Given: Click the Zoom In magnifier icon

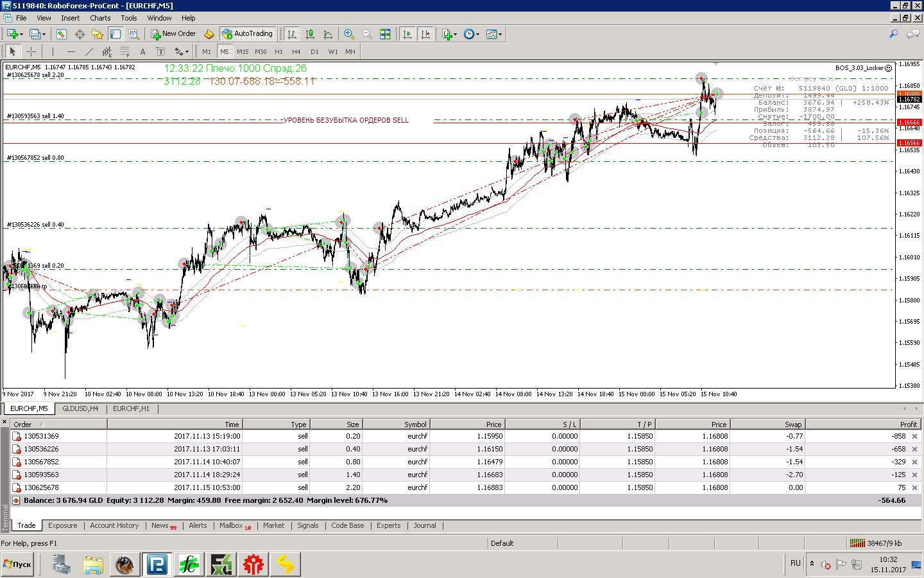Looking at the screenshot, I should point(349,34).
